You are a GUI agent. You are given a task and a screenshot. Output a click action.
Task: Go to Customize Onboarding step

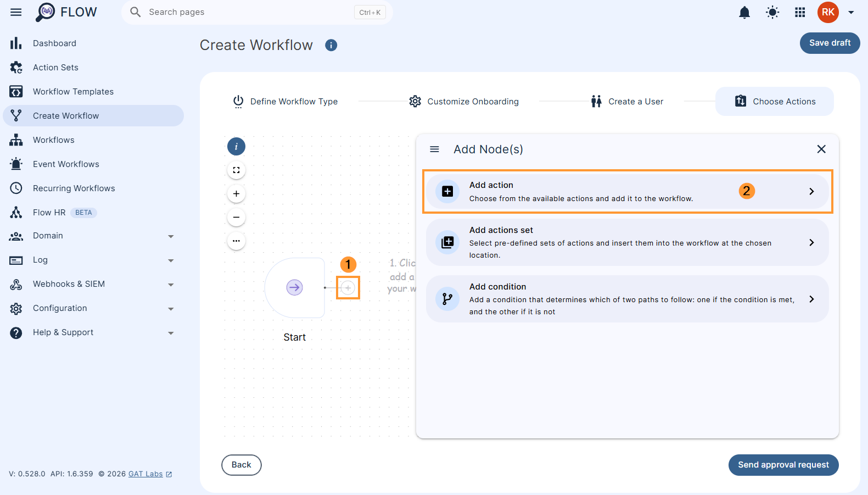(x=464, y=102)
